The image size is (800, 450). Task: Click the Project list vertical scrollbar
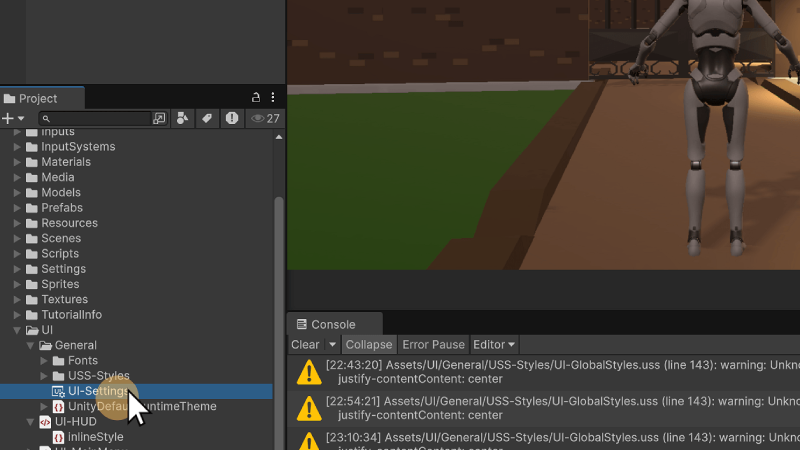(279, 323)
